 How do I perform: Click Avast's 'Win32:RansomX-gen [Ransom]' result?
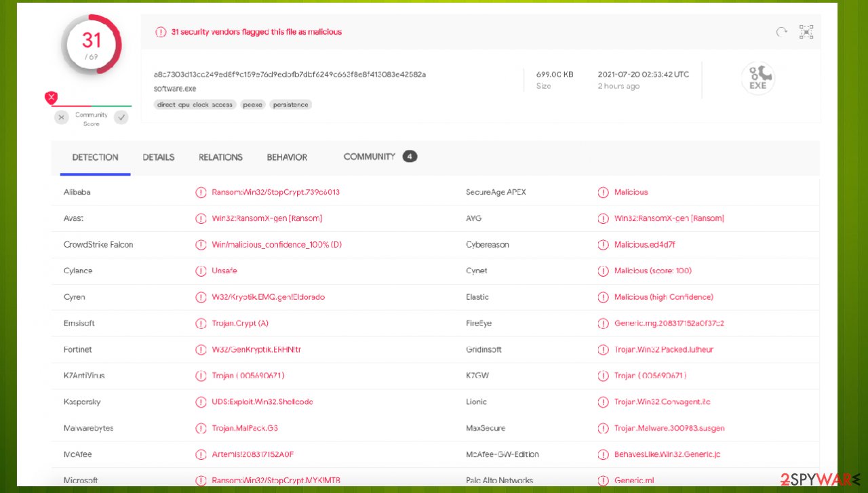[x=267, y=218]
